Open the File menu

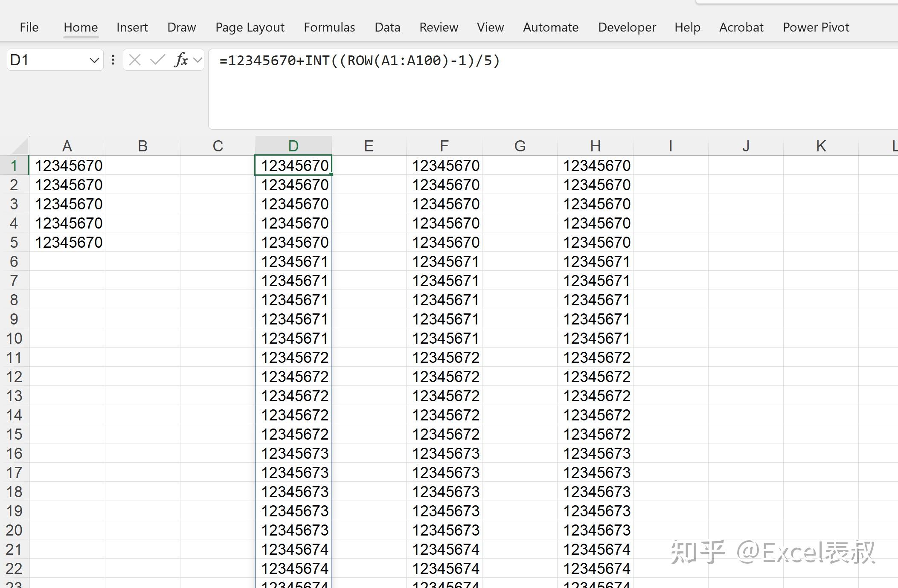(x=29, y=27)
